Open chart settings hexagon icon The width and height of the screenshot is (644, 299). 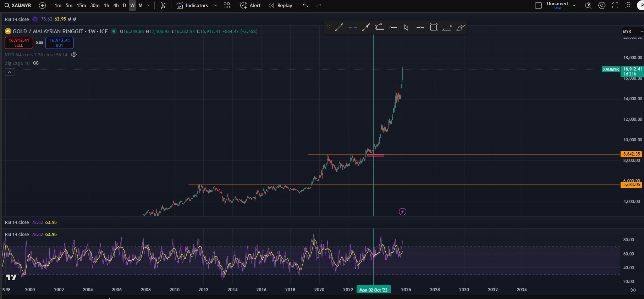[x=602, y=5]
